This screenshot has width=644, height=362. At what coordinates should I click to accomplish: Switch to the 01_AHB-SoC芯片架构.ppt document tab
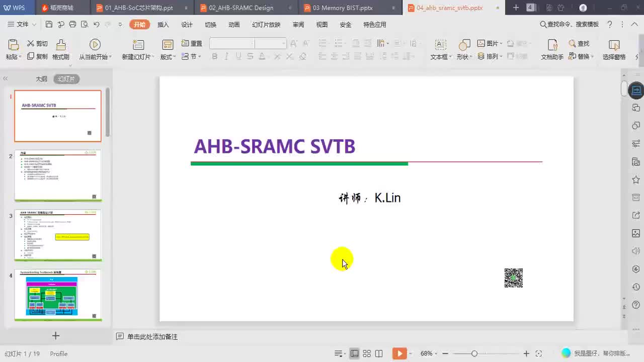(139, 8)
